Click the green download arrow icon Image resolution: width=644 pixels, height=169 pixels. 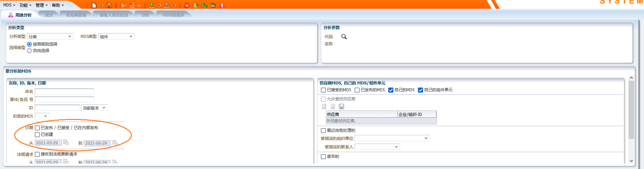tap(152, 5)
